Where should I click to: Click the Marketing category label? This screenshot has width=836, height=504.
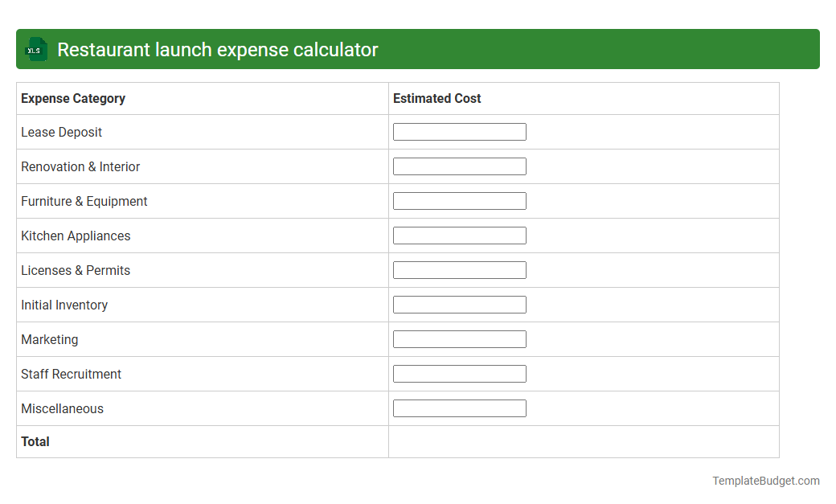point(49,339)
